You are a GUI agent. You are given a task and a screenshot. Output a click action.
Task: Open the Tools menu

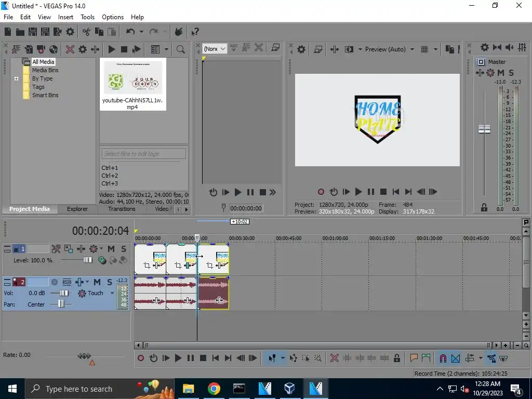coord(87,17)
